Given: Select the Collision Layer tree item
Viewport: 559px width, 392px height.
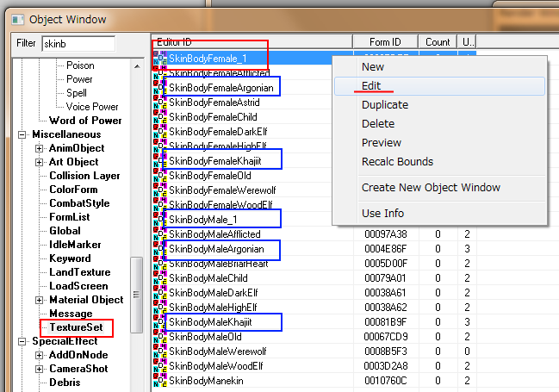Looking at the screenshot, I should [85, 176].
